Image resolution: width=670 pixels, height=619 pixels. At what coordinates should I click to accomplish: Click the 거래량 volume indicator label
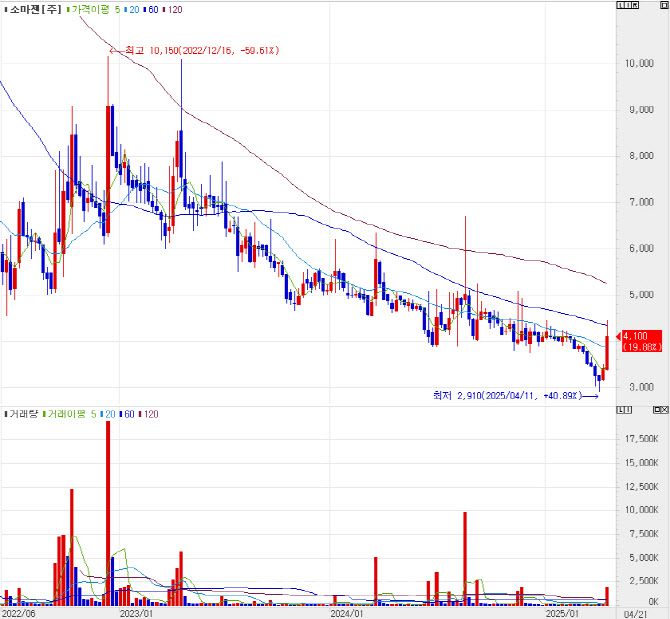click(20, 413)
